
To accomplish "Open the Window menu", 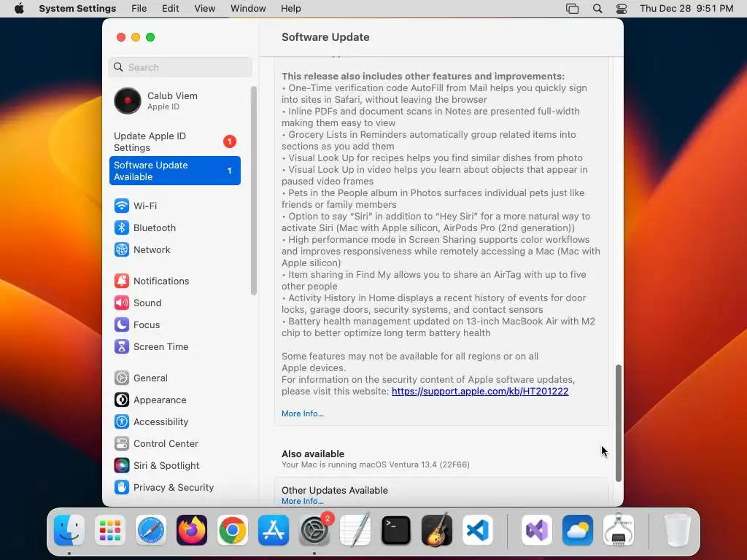I will pyautogui.click(x=248, y=9).
